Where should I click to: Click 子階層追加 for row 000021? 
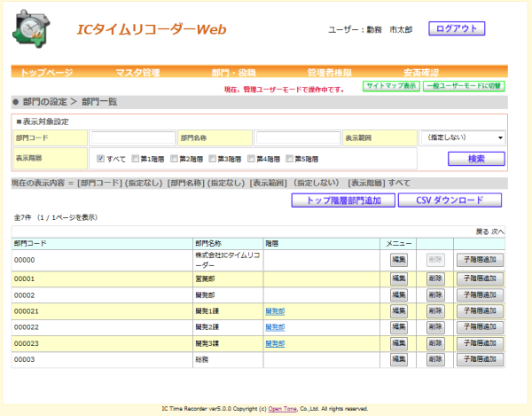click(480, 311)
